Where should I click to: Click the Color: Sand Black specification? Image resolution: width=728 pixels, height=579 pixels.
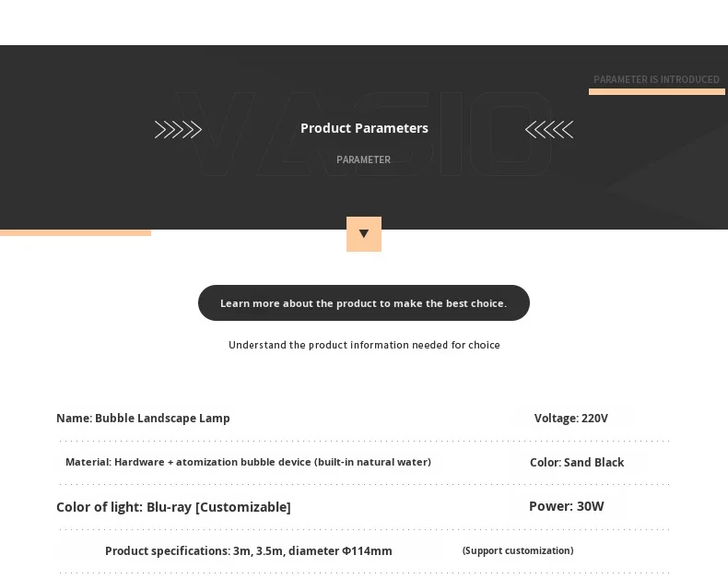pyautogui.click(x=577, y=462)
